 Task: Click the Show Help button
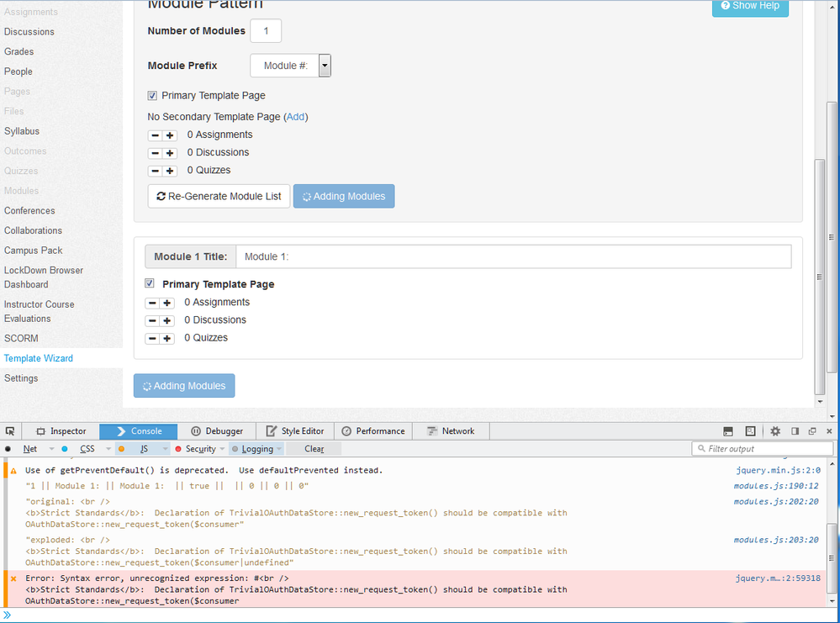point(750,6)
